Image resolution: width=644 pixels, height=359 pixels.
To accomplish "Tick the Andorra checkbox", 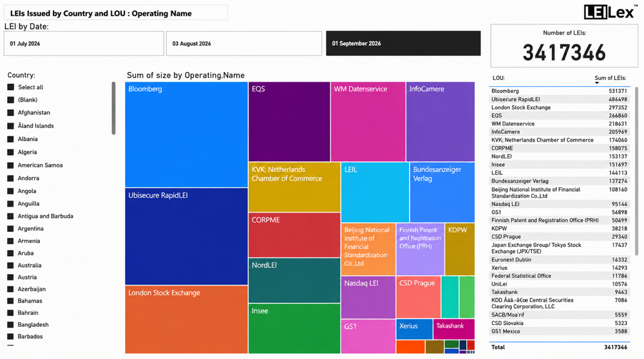I will click(11, 178).
